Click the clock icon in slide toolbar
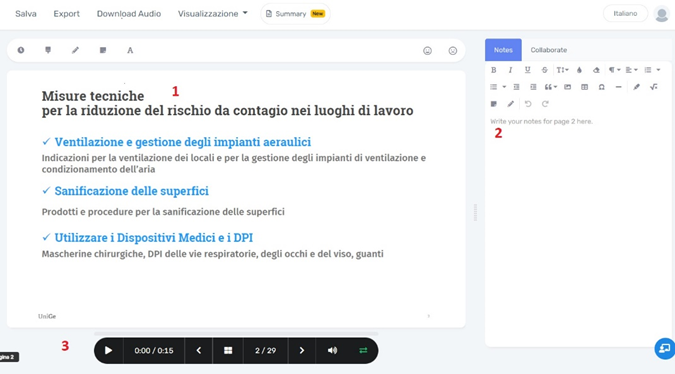675x374 pixels. tap(21, 50)
